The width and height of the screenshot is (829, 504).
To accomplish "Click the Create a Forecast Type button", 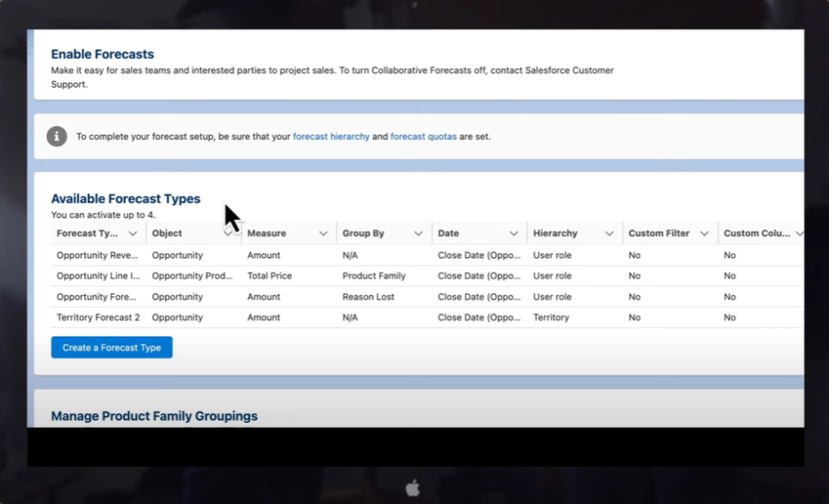I will [x=111, y=347].
